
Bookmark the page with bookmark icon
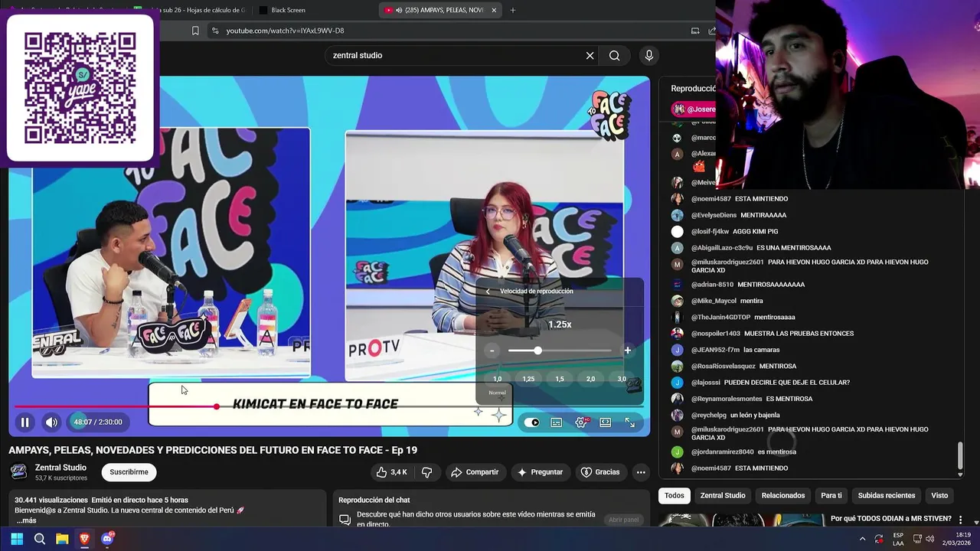point(195,31)
